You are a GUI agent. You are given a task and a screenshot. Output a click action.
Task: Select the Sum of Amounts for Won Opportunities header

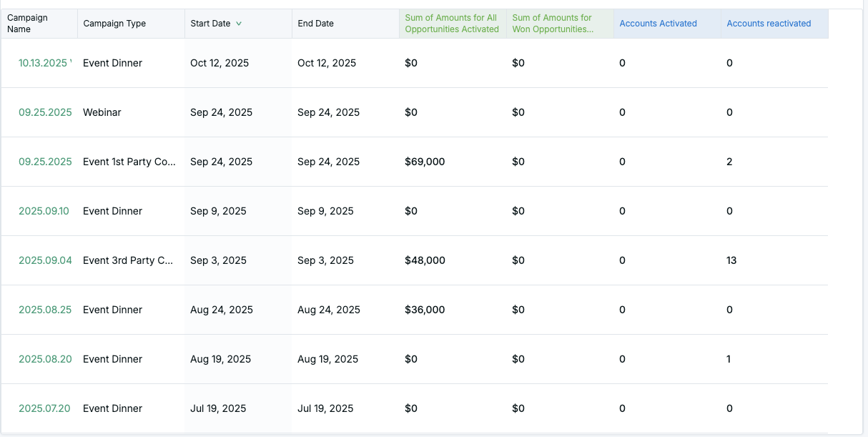click(x=553, y=24)
